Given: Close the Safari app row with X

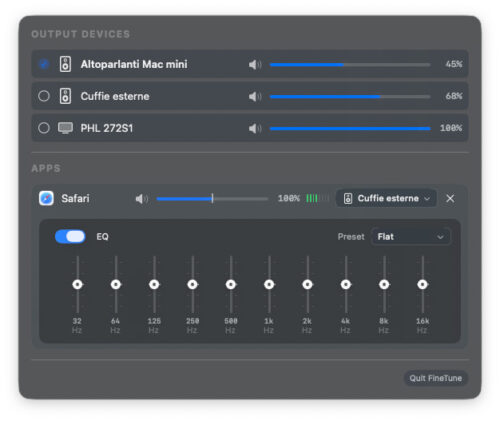Looking at the screenshot, I should [450, 198].
